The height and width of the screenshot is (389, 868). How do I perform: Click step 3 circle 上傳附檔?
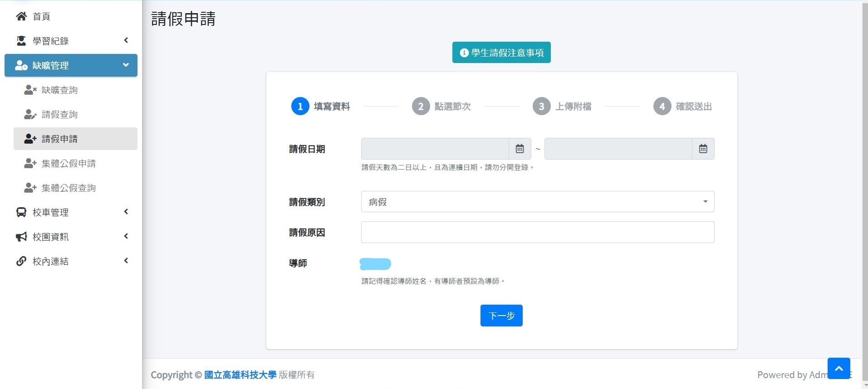point(541,107)
